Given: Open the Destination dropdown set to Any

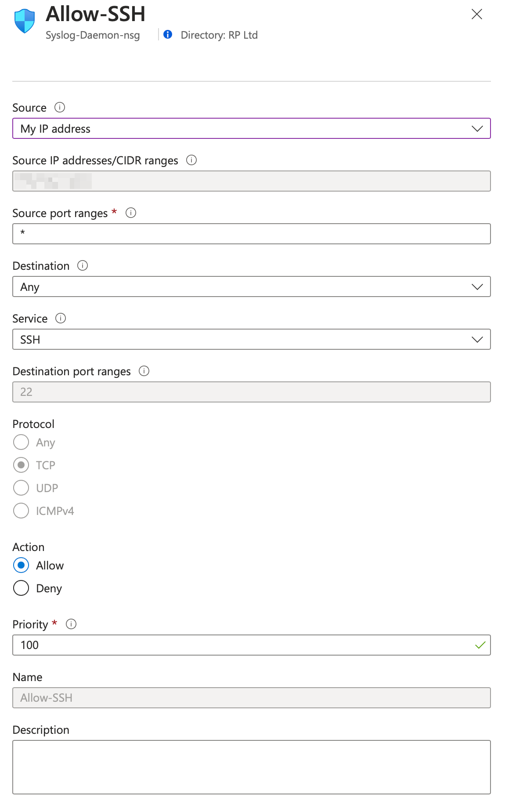Looking at the screenshot, I should (x=252, y=286).
